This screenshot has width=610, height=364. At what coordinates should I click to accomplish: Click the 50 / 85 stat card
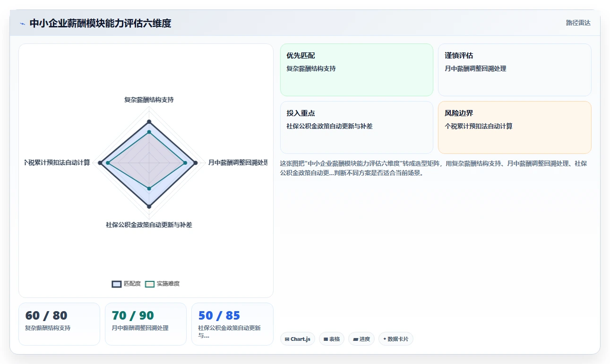[232, 324]
